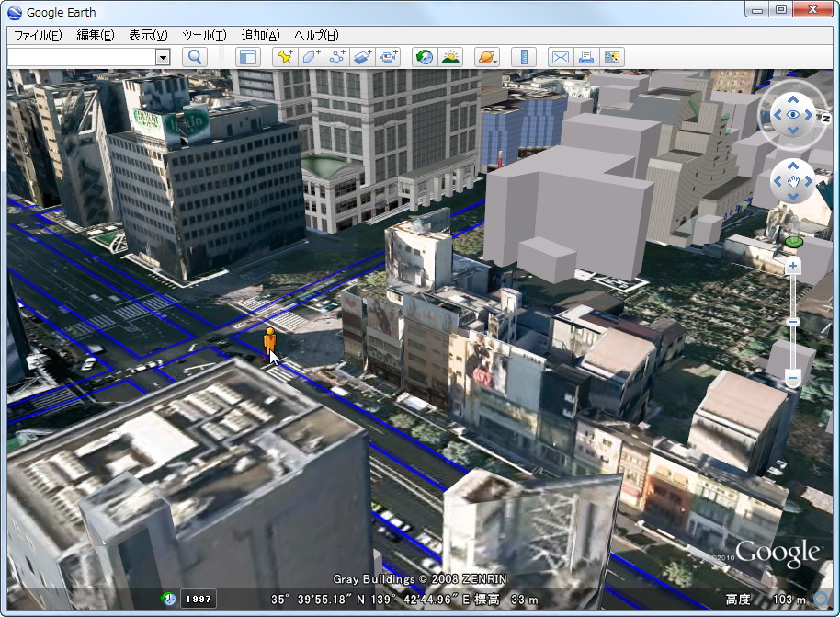Select the Add Path tool
The image size is (840, 617).
click(337, 56)
